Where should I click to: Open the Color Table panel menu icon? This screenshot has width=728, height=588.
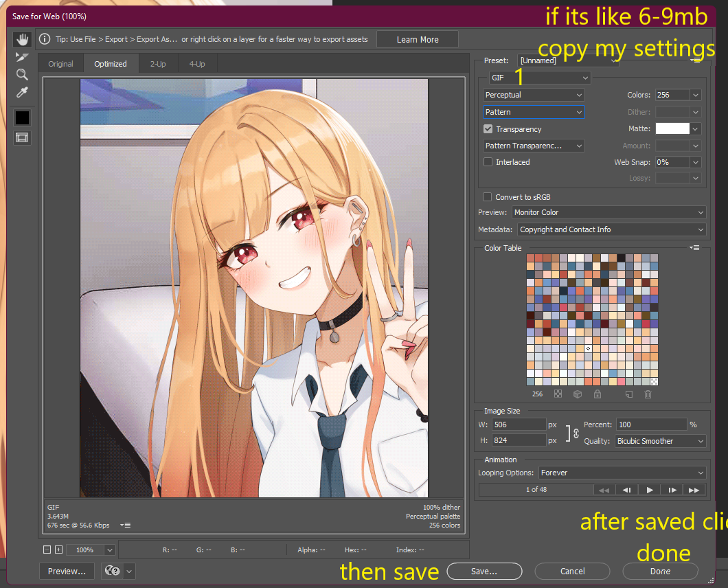pos(694,247)
